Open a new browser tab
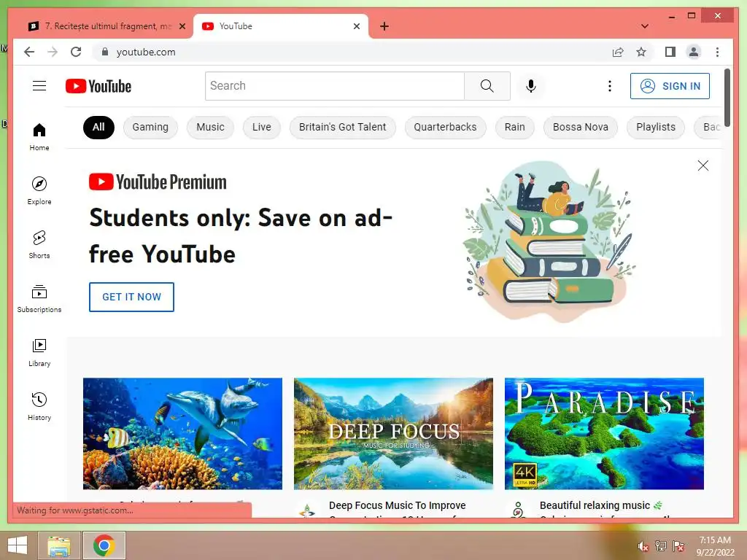Image resolution: width=747 pixels, height=560 pixels. point(384,26)
